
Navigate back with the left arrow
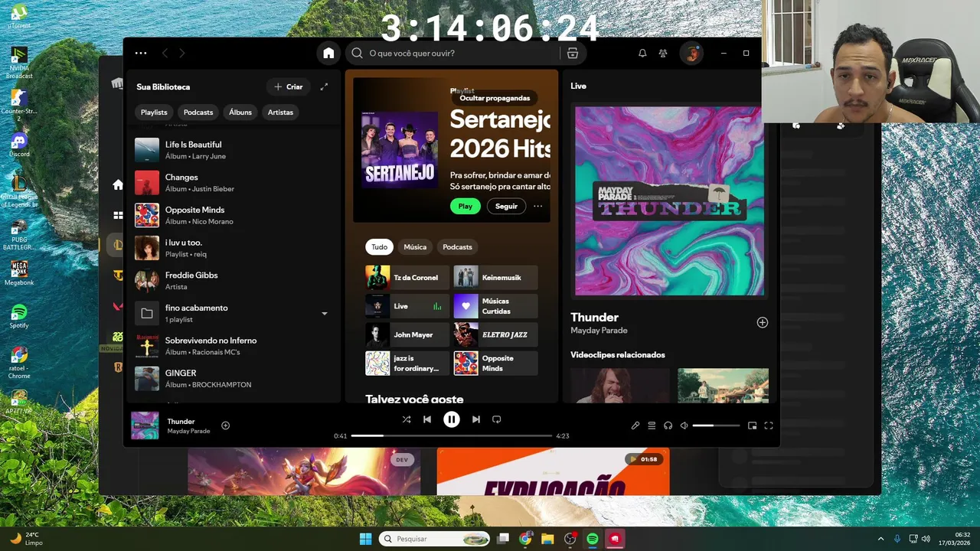pos(165,53)
